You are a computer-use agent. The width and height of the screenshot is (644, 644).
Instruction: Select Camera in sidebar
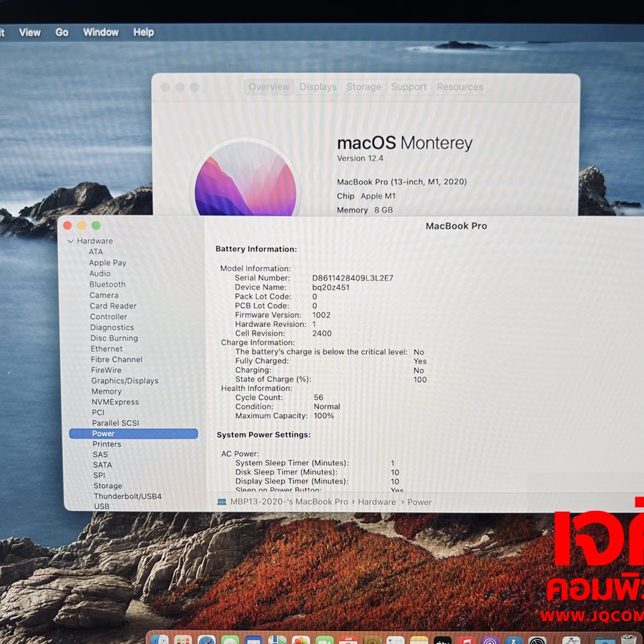coord(104,295)
